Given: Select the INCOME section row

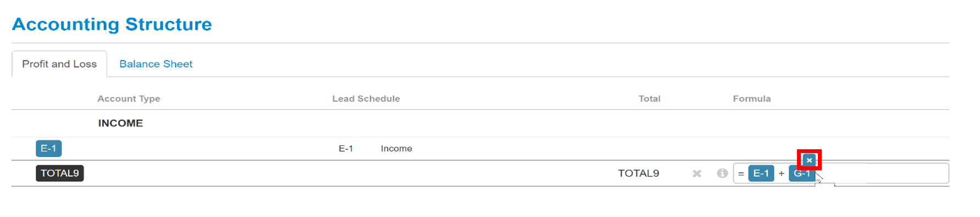Looking at the screenshot, I should click(x=480, y=123).
